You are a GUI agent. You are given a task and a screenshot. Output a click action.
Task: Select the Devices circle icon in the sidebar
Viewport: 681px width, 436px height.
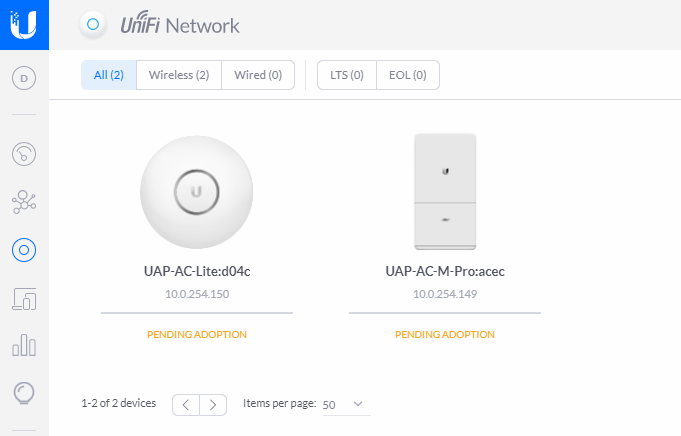pos(24,250)
